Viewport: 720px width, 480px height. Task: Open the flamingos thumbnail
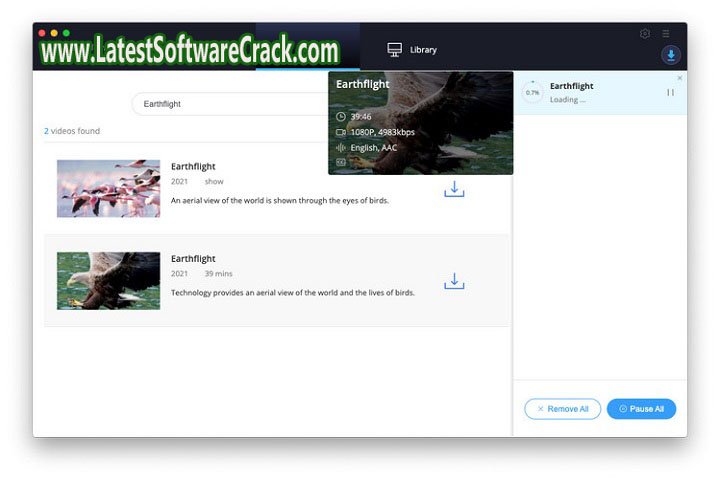[x=108, y=188]
